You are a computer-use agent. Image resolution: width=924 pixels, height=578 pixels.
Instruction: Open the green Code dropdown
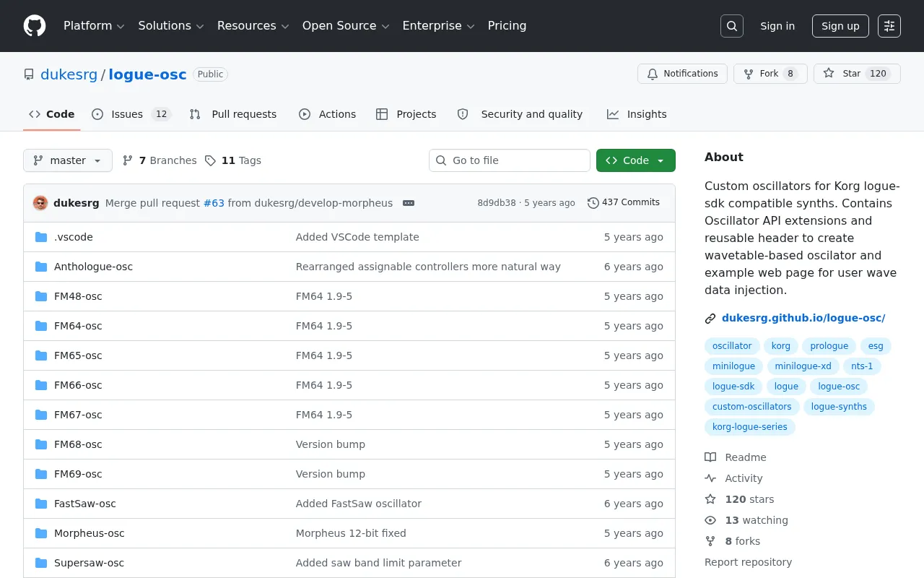(x=636, y=160)
